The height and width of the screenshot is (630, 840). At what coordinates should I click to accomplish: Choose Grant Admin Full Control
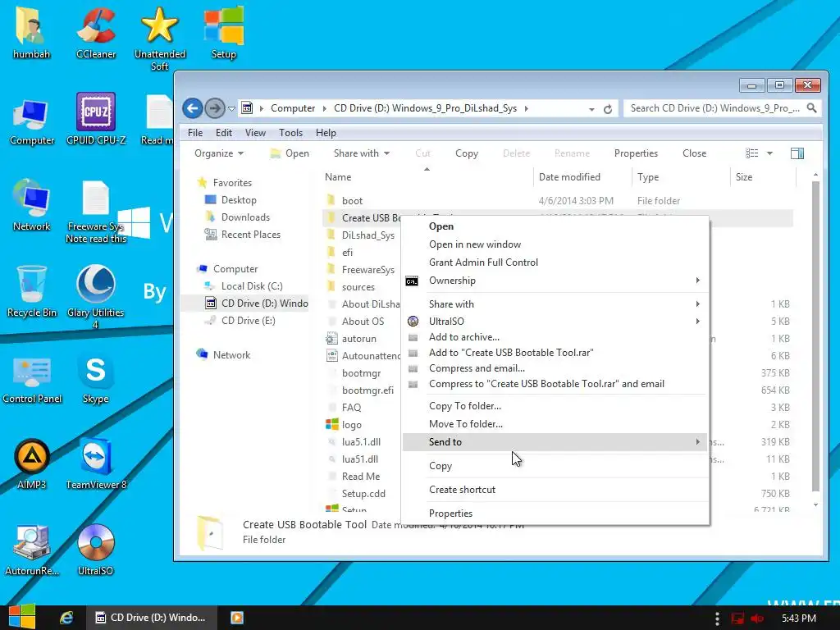pos(555,262)
